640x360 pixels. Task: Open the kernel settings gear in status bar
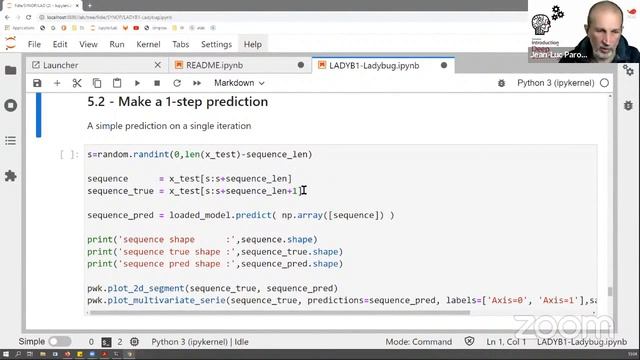[x=134, y=342]
